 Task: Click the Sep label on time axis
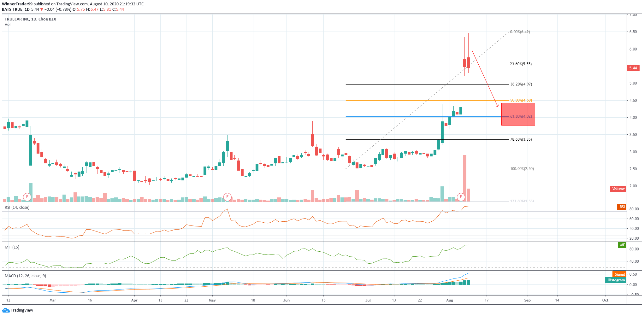tap(527, 300)
